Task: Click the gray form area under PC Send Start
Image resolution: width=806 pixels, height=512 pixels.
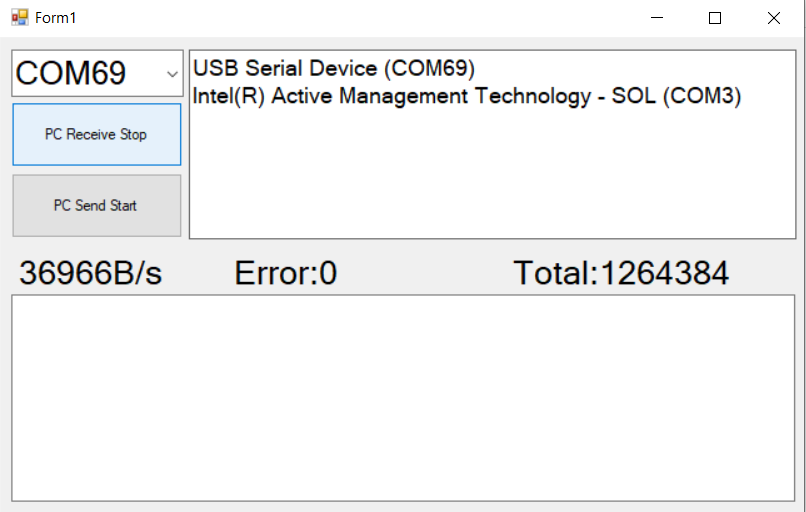Action: tap(97, 245)
